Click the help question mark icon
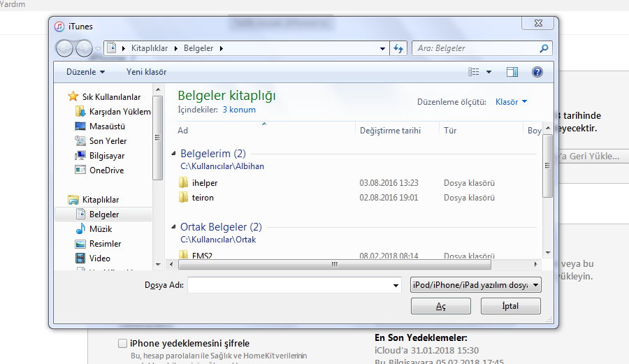The height and width of the screenshot is (364, 629). point(537,72)
